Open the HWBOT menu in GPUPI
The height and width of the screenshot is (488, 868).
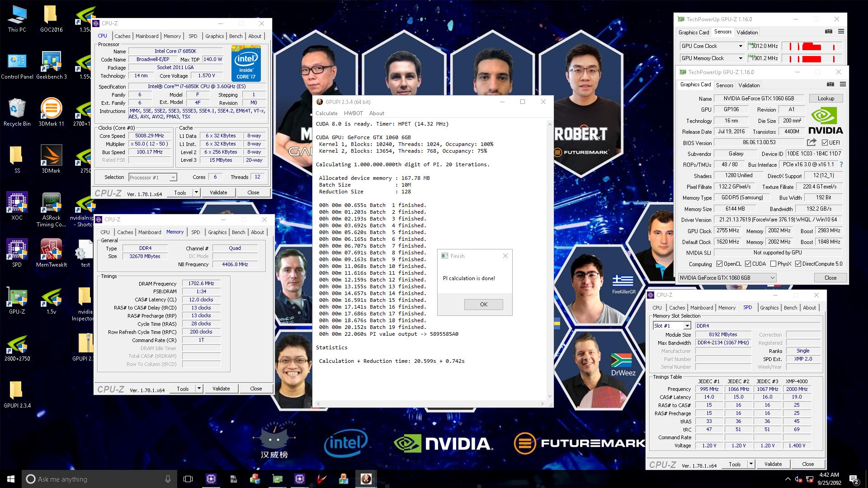coord(353,113)
